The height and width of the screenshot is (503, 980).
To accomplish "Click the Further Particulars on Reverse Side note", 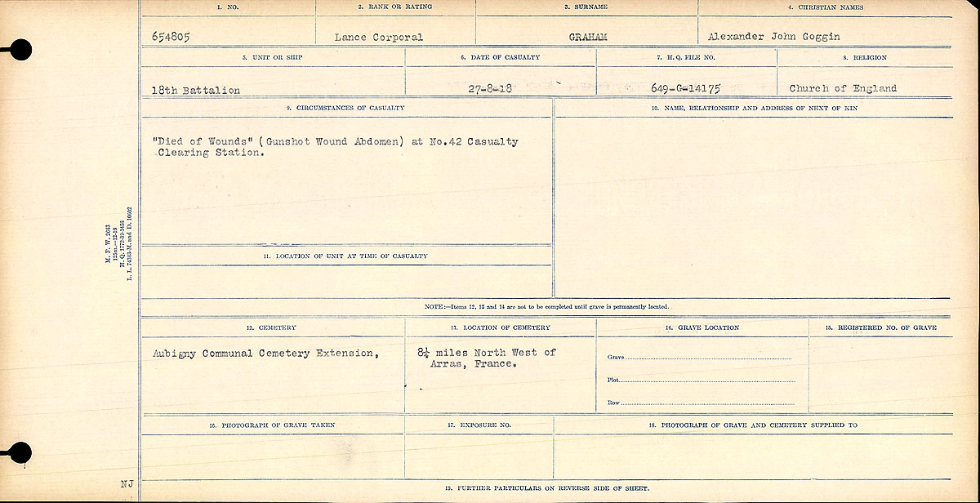I will pyautogui.click(x=547, y=487).
